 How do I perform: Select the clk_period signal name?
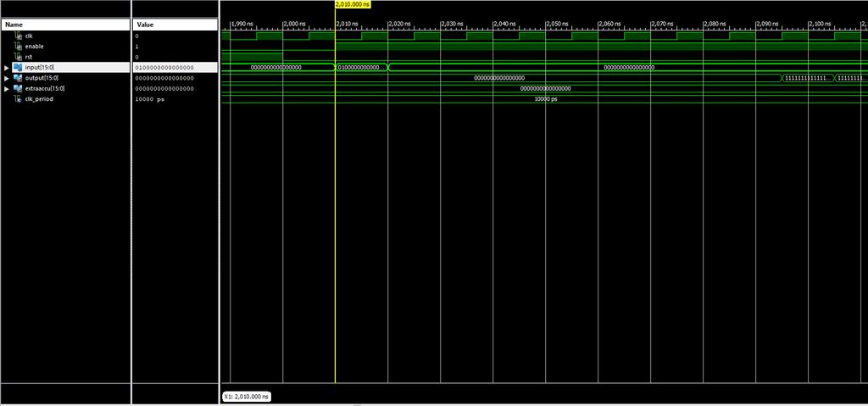[x=39, y=99]
